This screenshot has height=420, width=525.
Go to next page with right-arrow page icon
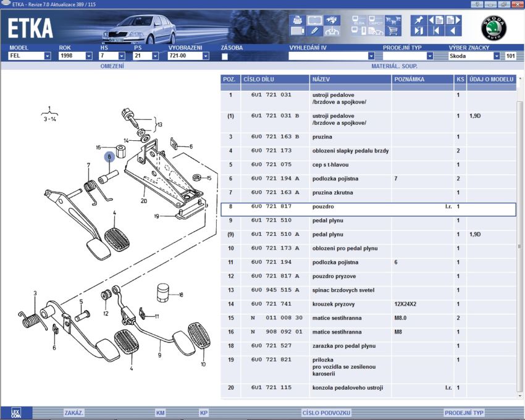tap(453, 20)
